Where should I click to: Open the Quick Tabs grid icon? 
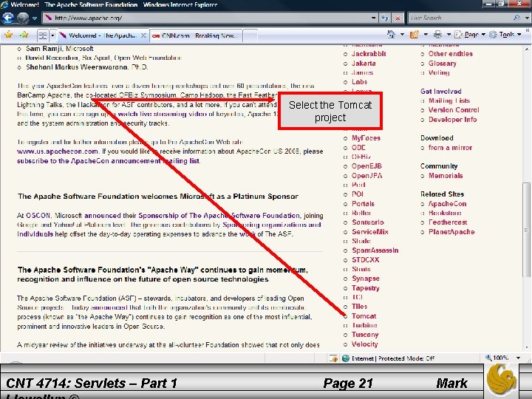tap(43, 35)
